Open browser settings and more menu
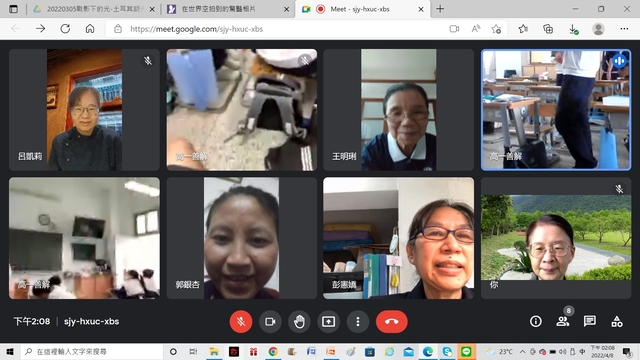 [x=624, y=29]
